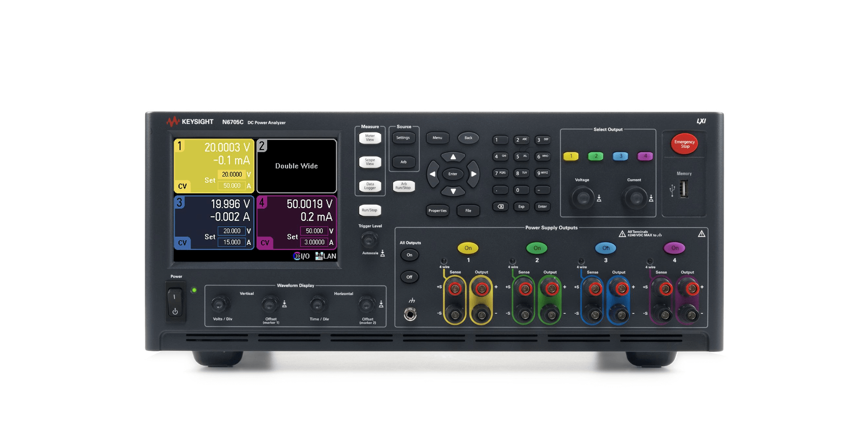Adjust the vertical Offset marker 1 knob
This screenshot has height=445, width=868.
(270, 304)
